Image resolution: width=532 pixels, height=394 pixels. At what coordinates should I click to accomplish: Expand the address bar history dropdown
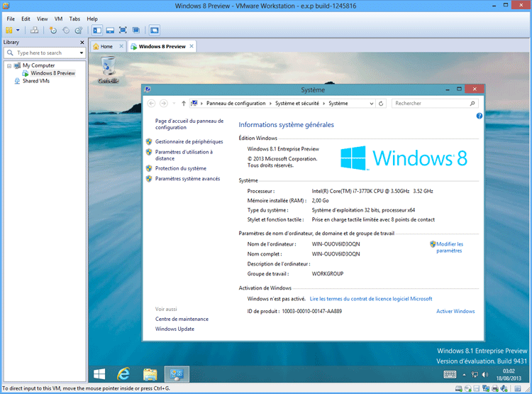(372, 103)
